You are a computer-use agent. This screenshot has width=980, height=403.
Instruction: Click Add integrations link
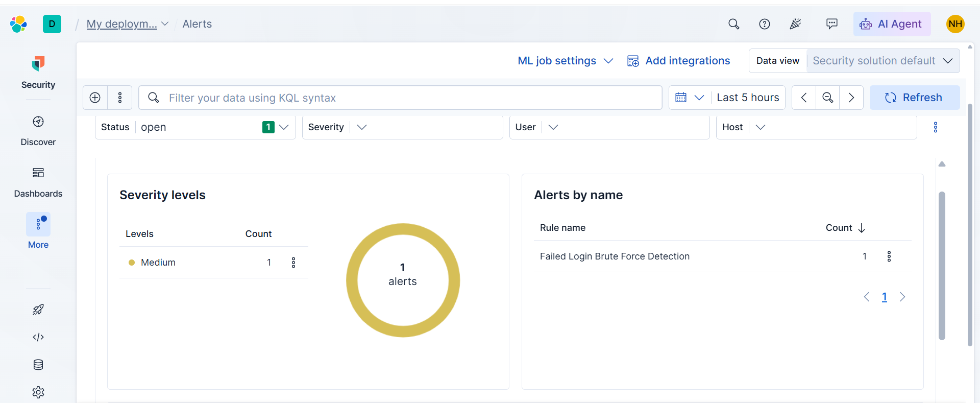(679, 61)
